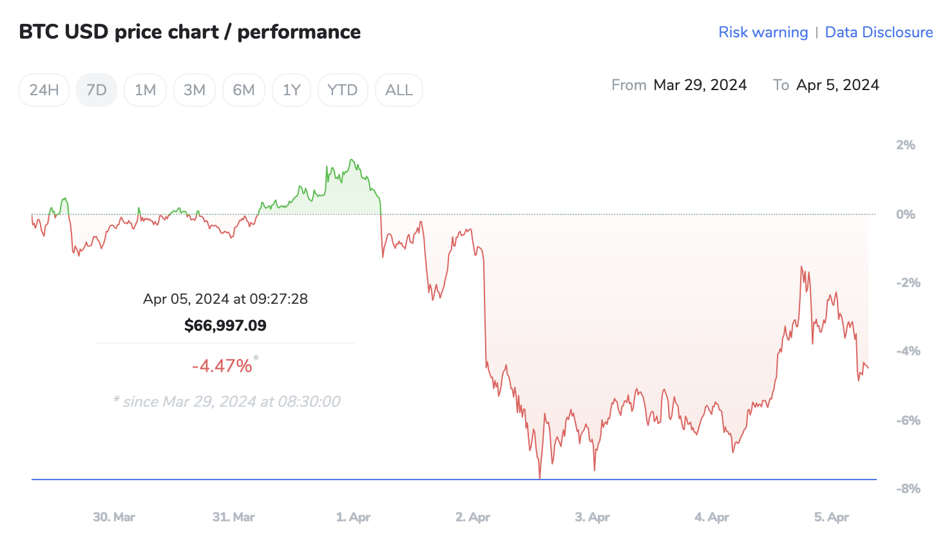The width and height of the screenshot is (947, 560).
Task: Show ALL price history
Action: coord(399,90)
